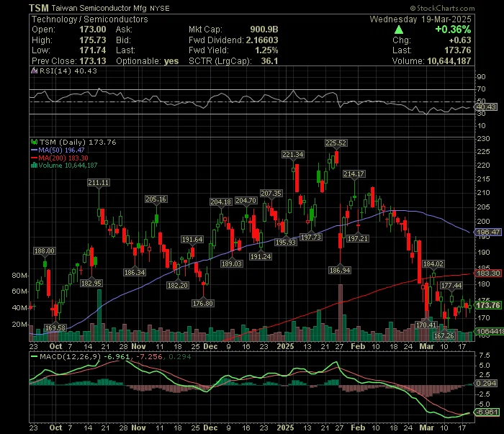Click the 204.70 price label
Viewport: 504px width, 434px height.
pyautogui.click(x=246, y=201)
